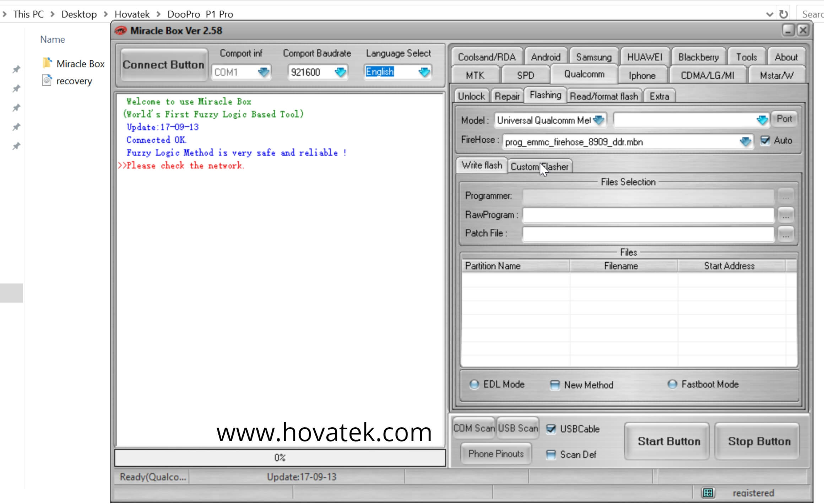Browse for Patch File with ellipsis button

pyautogui.click(x=786, y=234)
